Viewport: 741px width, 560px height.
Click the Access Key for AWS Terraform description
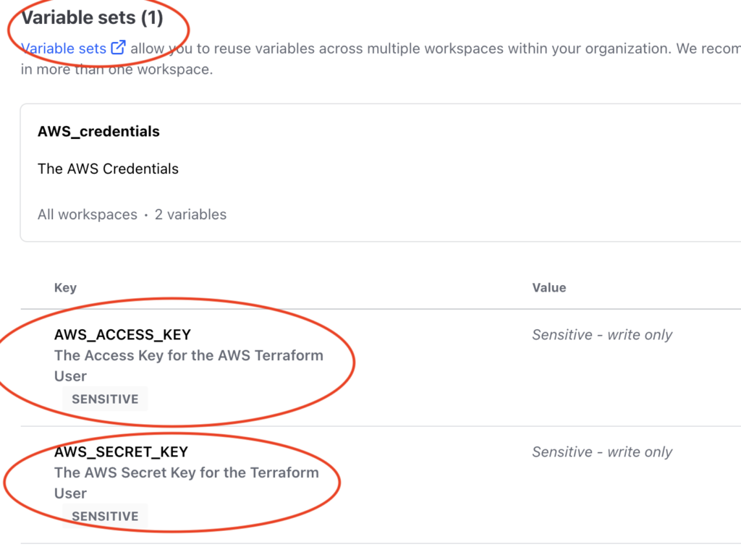tap(189, 365)
